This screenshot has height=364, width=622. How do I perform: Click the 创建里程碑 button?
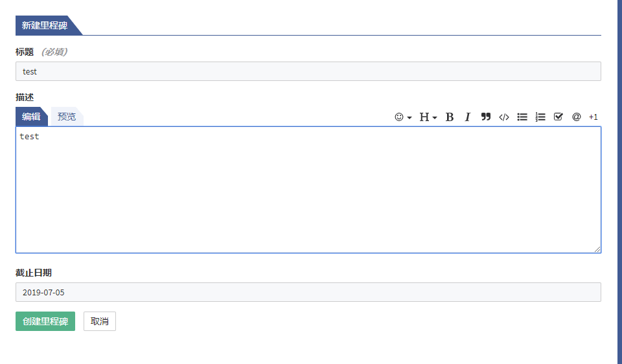(x=45, y=321)
